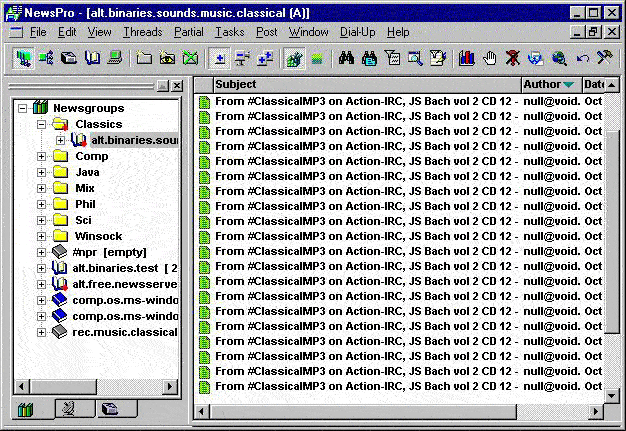
Task: Expand the Winsock folder
Action: 41,236
